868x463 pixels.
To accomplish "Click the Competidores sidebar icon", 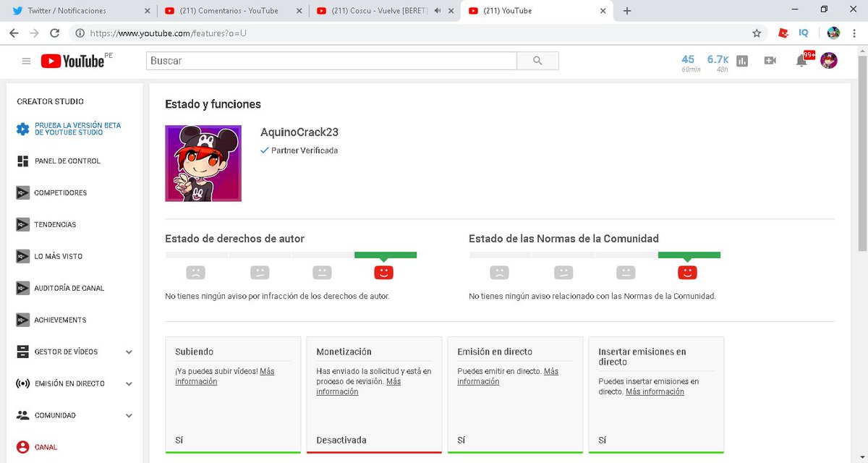I will click(22, 193).
